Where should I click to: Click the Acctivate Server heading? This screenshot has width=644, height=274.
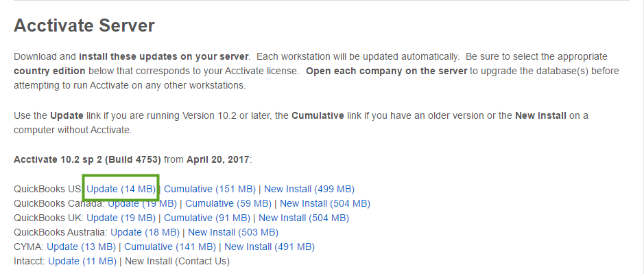84,25
